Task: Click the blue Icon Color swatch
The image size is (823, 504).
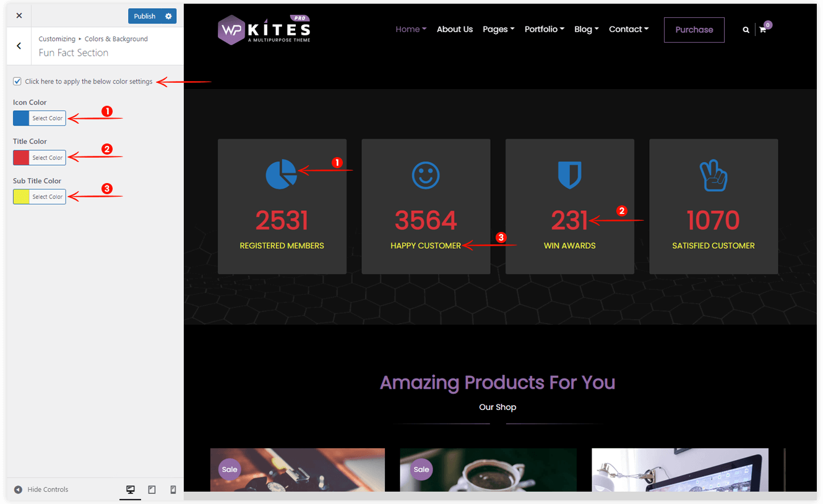Action: 21,118
